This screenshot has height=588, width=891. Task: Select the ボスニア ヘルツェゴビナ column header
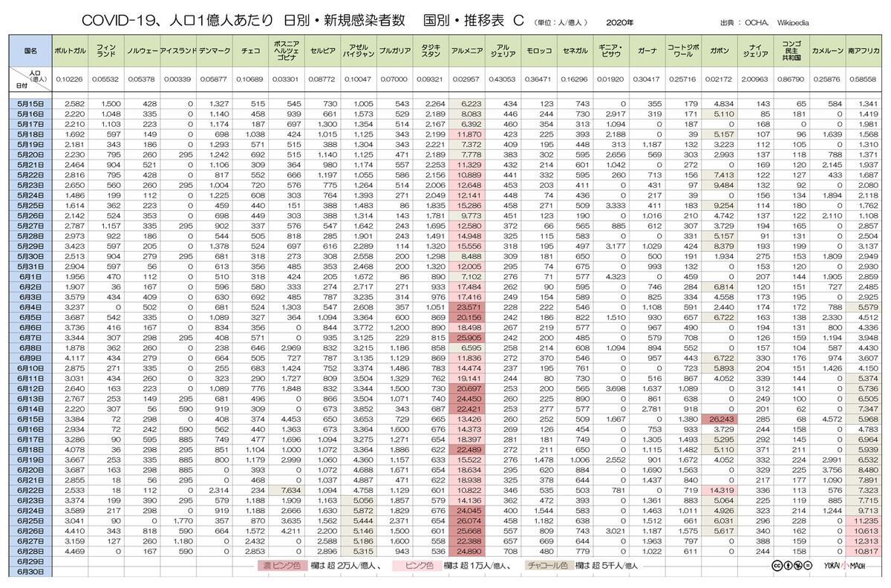(x=287, y=50)
